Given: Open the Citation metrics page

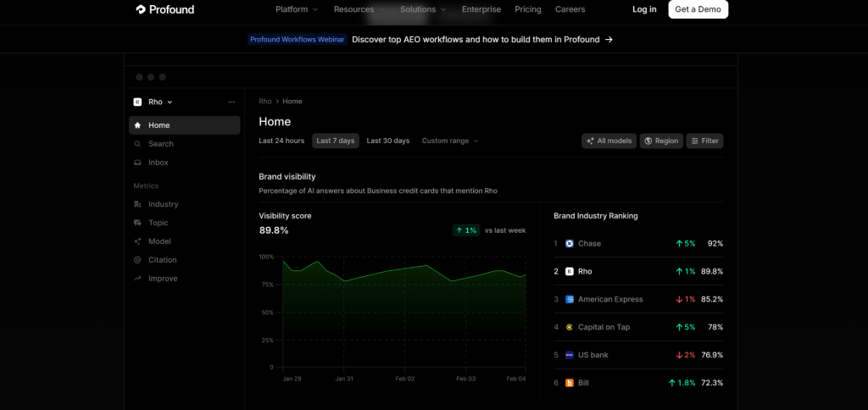Looking at the screenshot, I should click(x=162, y=260).
